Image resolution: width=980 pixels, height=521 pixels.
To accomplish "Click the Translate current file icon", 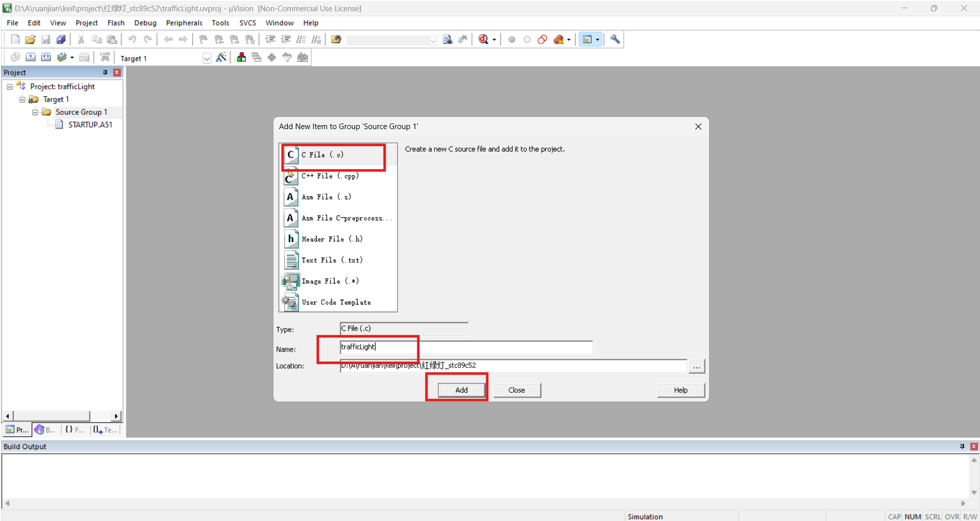I will (15, 57).
